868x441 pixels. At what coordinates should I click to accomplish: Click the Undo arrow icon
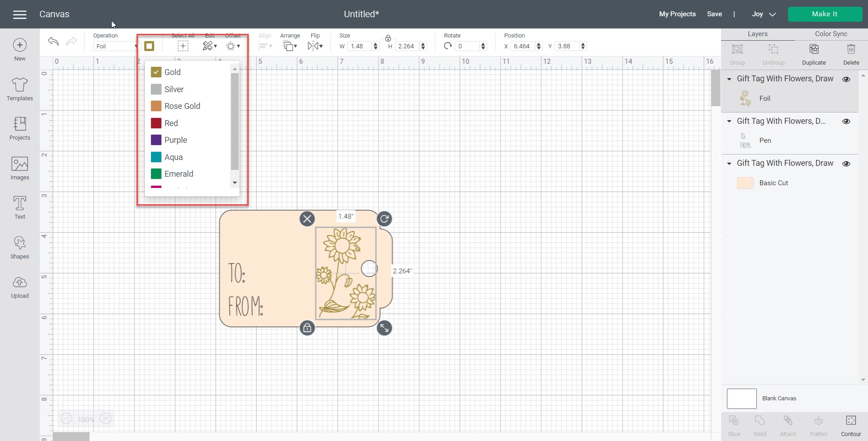pyautogui.click(x=53, y=42)
